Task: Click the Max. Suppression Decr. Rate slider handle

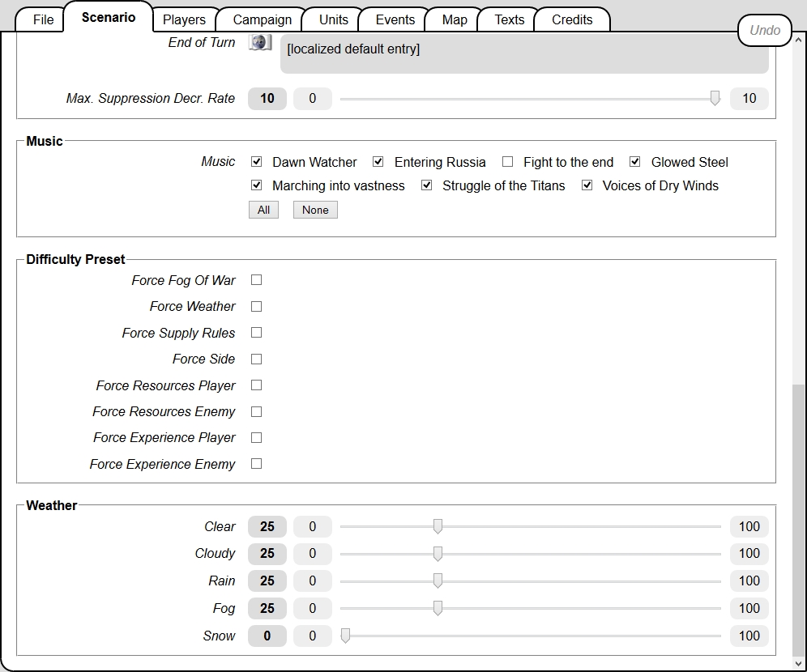Action: pyautogui.click(x=715, y=98)
